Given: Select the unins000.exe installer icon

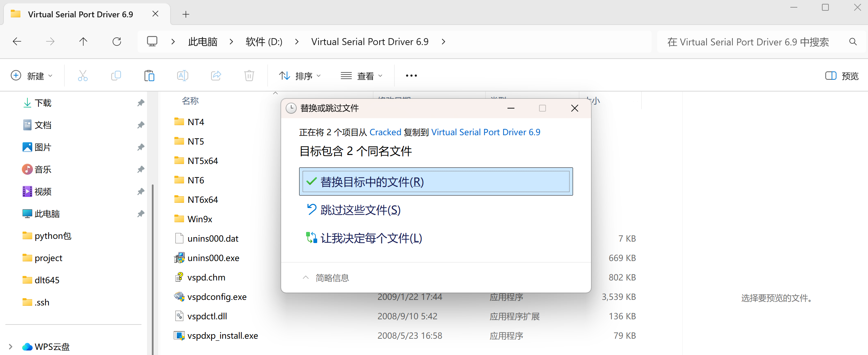Looking at the screenshot, I should [179, 258].
